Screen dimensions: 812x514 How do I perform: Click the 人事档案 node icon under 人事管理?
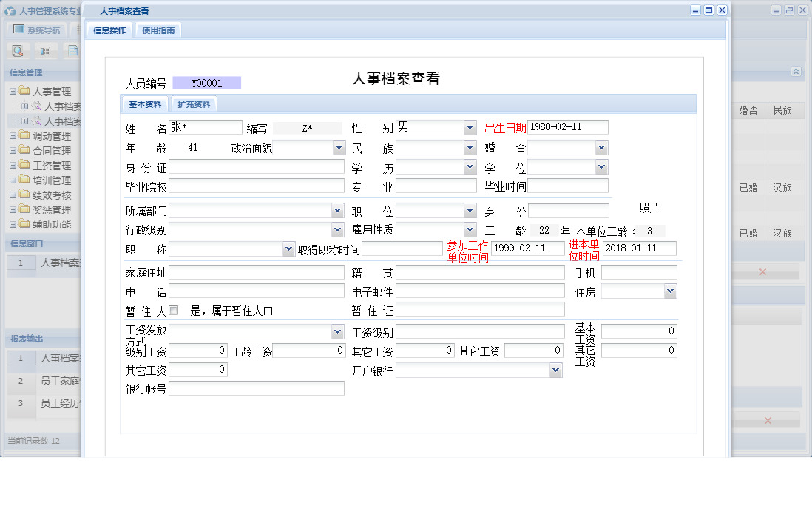pos(35,106)
